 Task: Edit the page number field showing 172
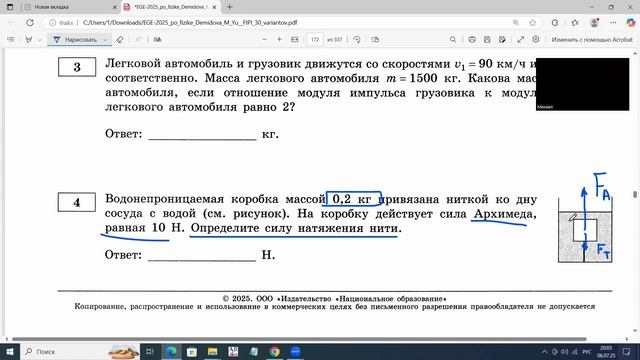click(x=315, y=40)
